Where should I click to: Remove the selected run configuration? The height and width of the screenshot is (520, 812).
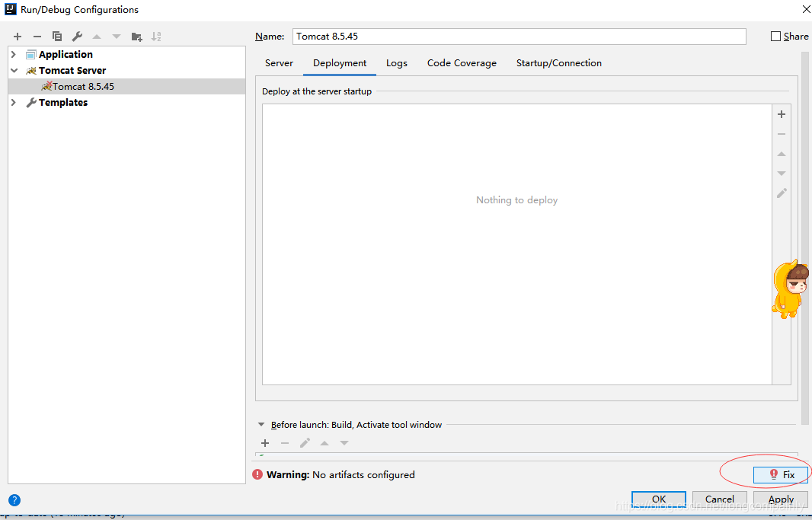click(x=37, y=37)
